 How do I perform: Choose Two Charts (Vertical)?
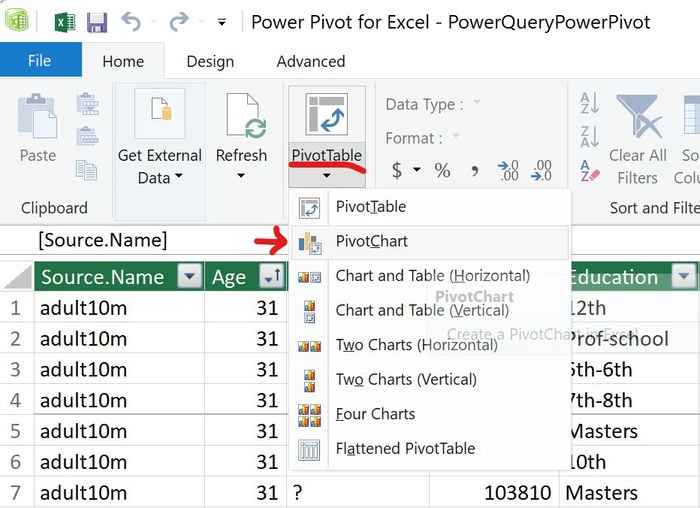431,379
